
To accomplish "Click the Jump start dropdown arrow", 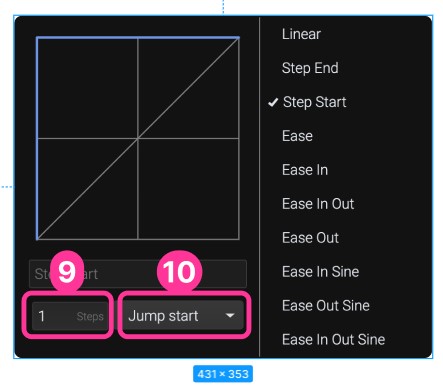I will [230, 315].
